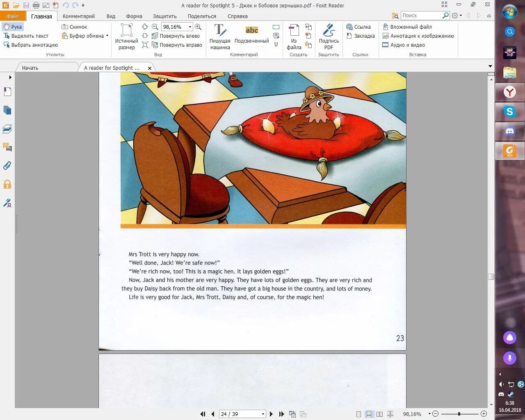Activate the Выделить текст tool
Viewport: 525px width, 420px height.
(x=26, y=36)
